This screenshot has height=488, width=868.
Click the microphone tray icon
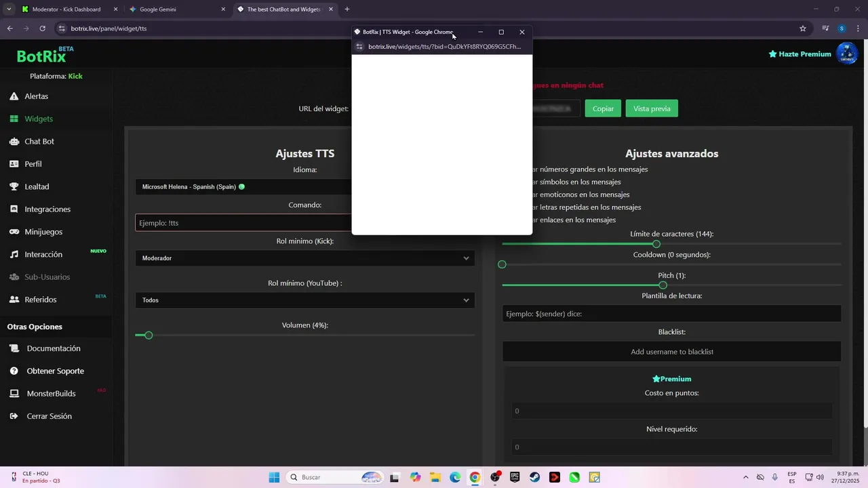775,477
